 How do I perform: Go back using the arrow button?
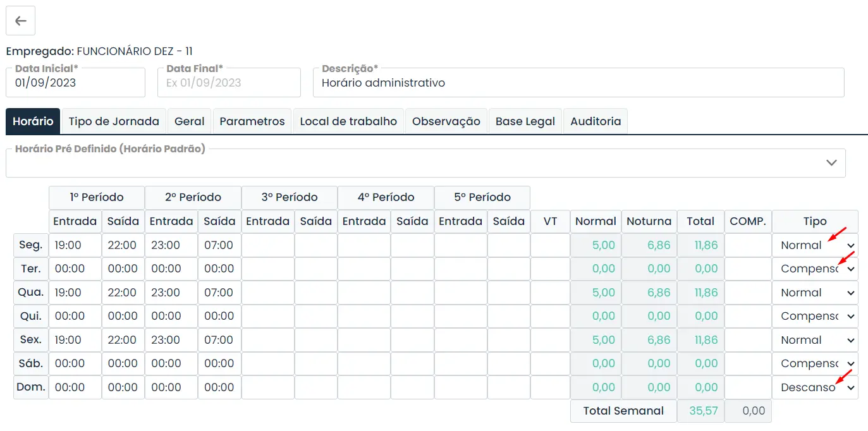pyautogui.click(x=20, y=21)
